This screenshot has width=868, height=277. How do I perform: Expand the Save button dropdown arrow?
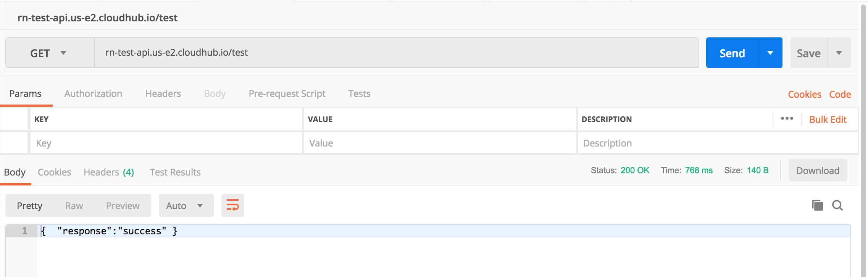coord(839,53)
